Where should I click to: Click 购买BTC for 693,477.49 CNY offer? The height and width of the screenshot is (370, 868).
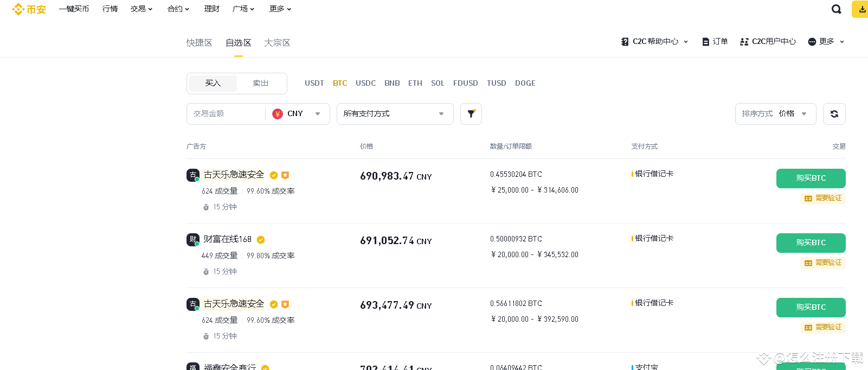click(811, 308)
